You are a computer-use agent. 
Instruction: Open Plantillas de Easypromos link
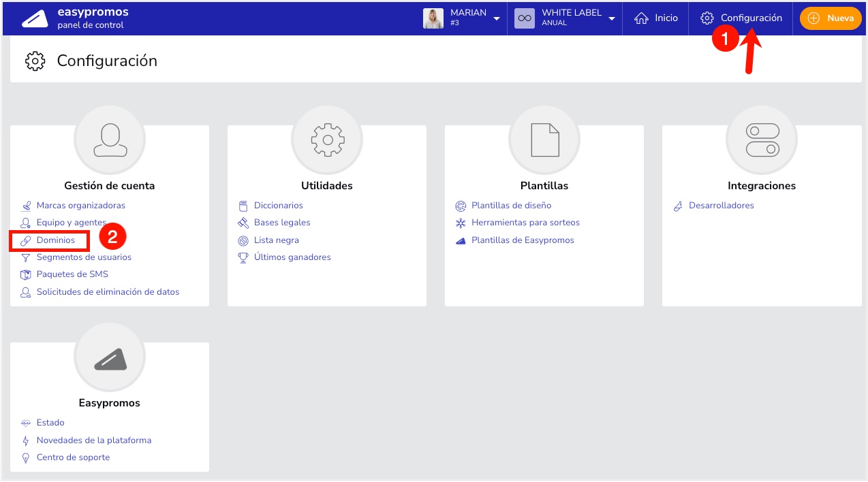pyautogui.click(x=523, y=240)
